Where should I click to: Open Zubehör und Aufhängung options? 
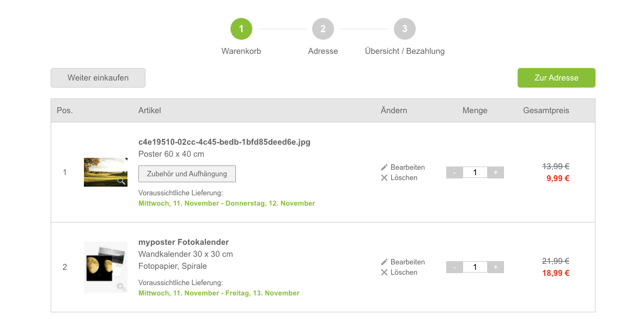(x=187, y=174)
